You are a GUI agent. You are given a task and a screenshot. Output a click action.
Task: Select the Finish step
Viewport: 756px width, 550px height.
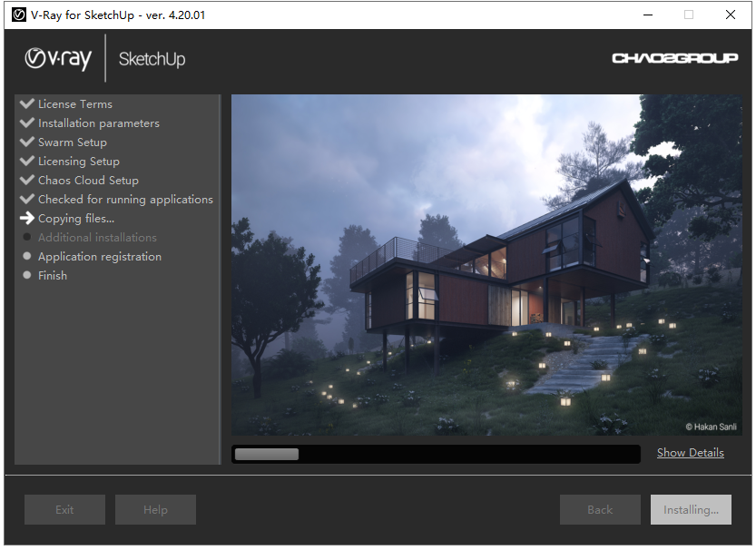point(53,275)
